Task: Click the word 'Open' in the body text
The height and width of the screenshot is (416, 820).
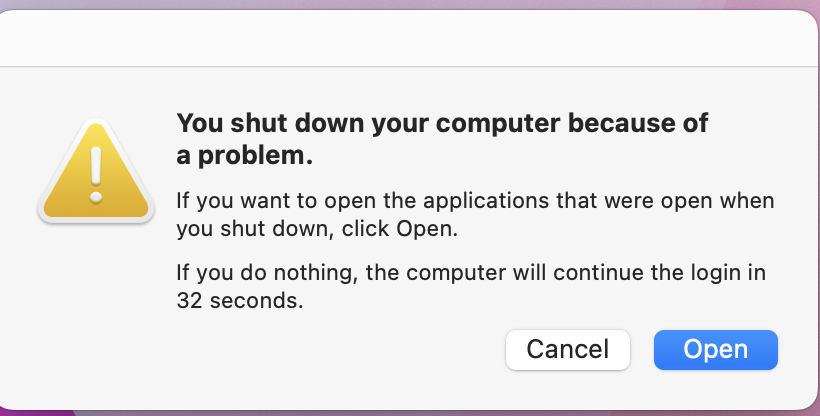Action: pos(425,228)
